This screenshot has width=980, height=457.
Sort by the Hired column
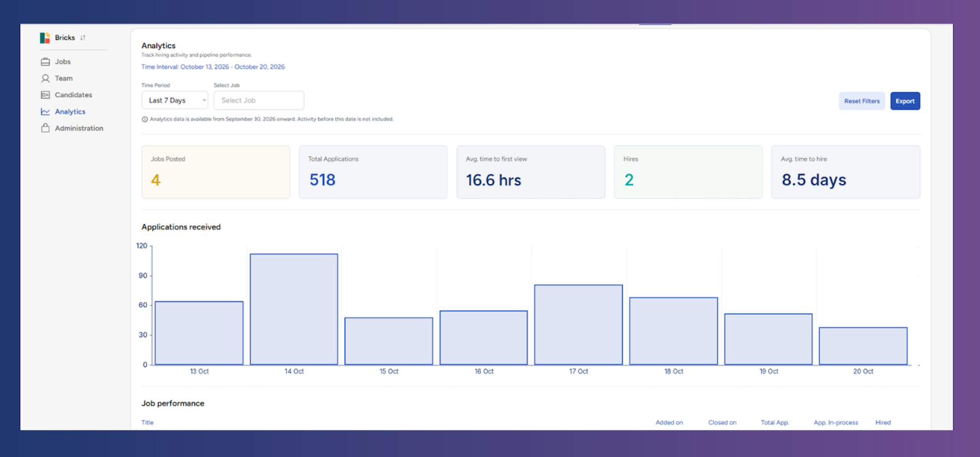click(883, 423)
